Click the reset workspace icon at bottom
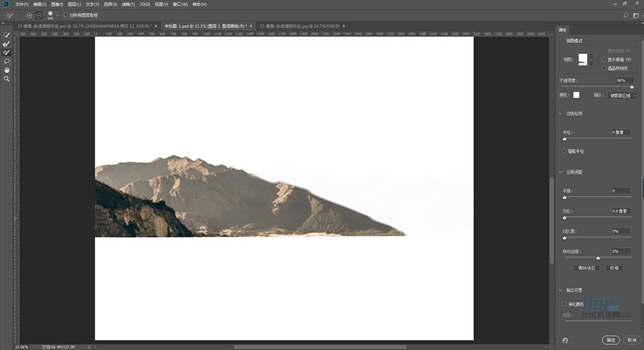This screenshot has height=350, width=644. (x=565, y=340)
